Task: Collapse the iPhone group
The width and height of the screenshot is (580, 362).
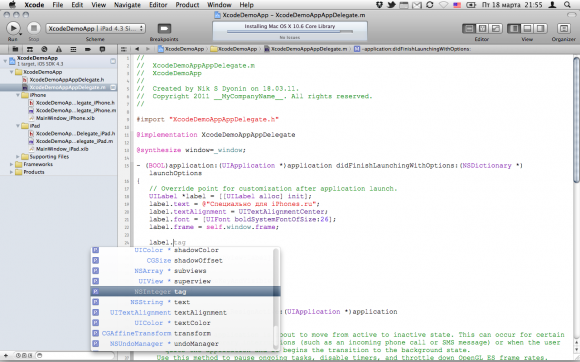Action: 18,95
